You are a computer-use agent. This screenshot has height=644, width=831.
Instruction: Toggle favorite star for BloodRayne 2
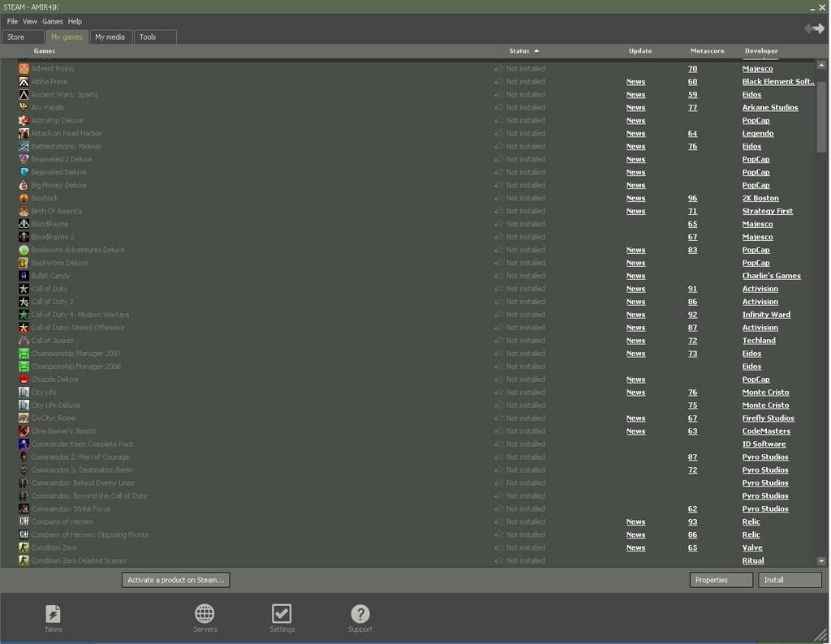498,238
